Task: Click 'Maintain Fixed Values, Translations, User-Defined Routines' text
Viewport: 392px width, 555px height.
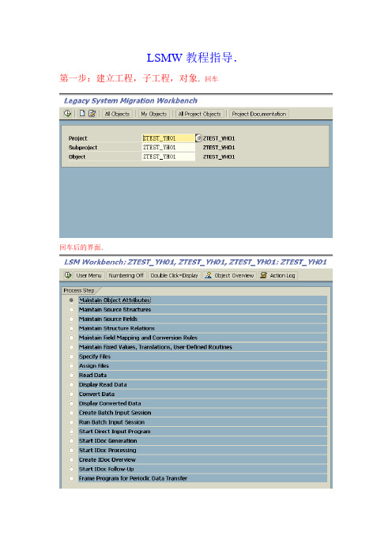Action: pyautogui.click(x=156, y=347)
